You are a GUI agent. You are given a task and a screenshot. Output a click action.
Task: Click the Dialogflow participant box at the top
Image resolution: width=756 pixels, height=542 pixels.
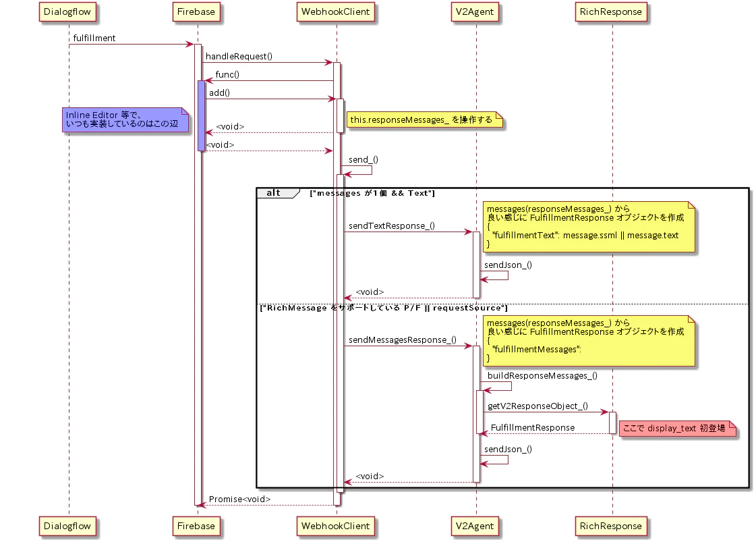pyautogui.click(x=67, y=12)
